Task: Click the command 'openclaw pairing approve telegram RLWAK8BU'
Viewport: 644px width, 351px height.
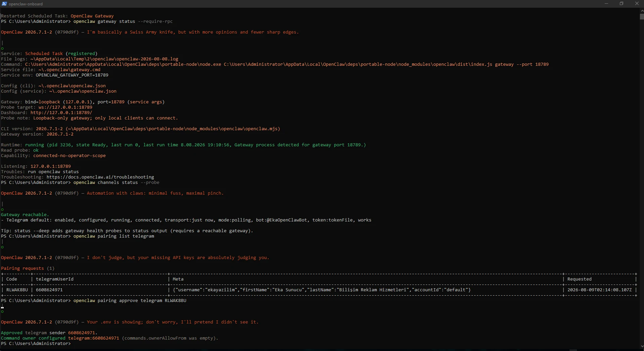Action: pyautogui.click(x=130, y=301)
